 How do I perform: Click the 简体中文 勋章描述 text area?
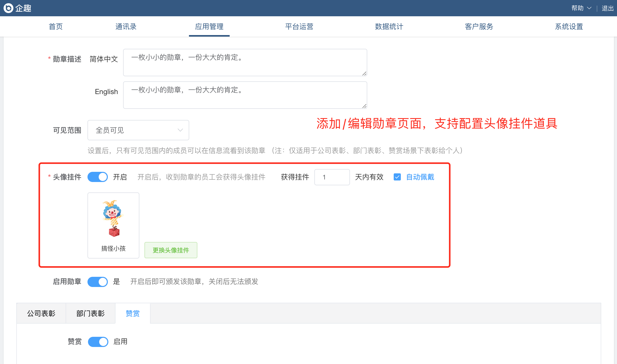click(245, 63)
